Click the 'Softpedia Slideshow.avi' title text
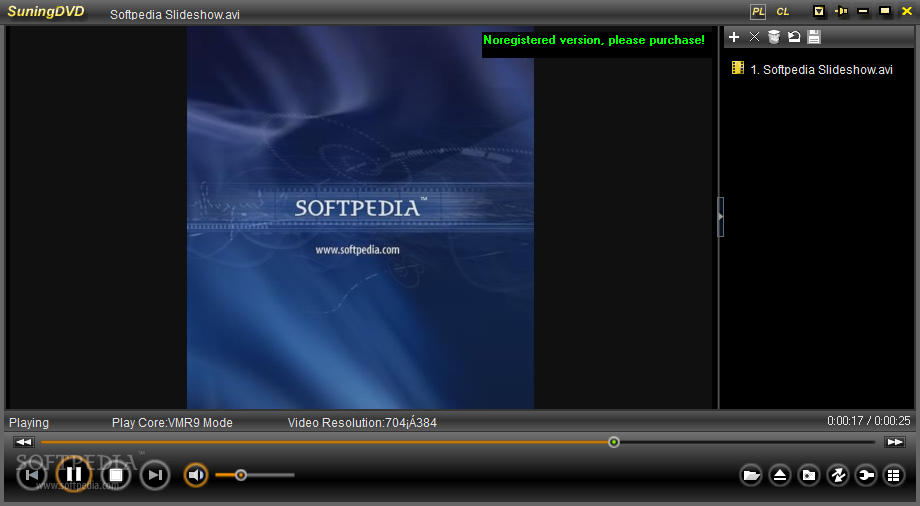 coord(175,15)
